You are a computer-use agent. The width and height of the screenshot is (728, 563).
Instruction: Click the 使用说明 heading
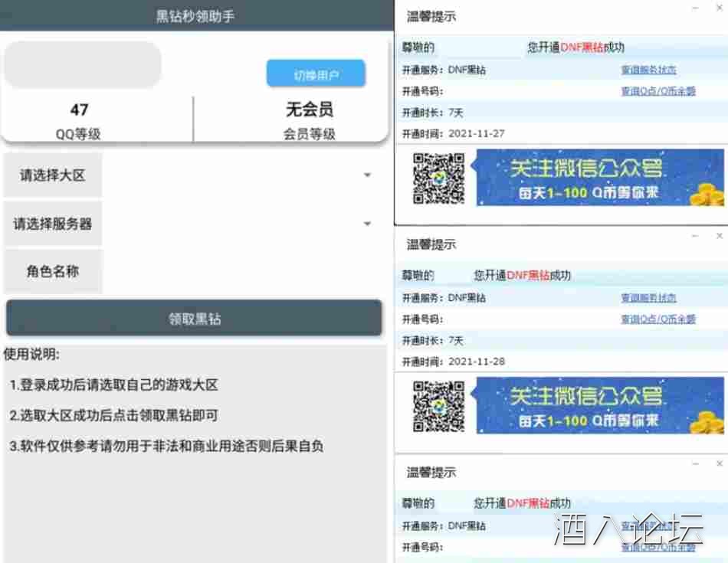point(31,354)
